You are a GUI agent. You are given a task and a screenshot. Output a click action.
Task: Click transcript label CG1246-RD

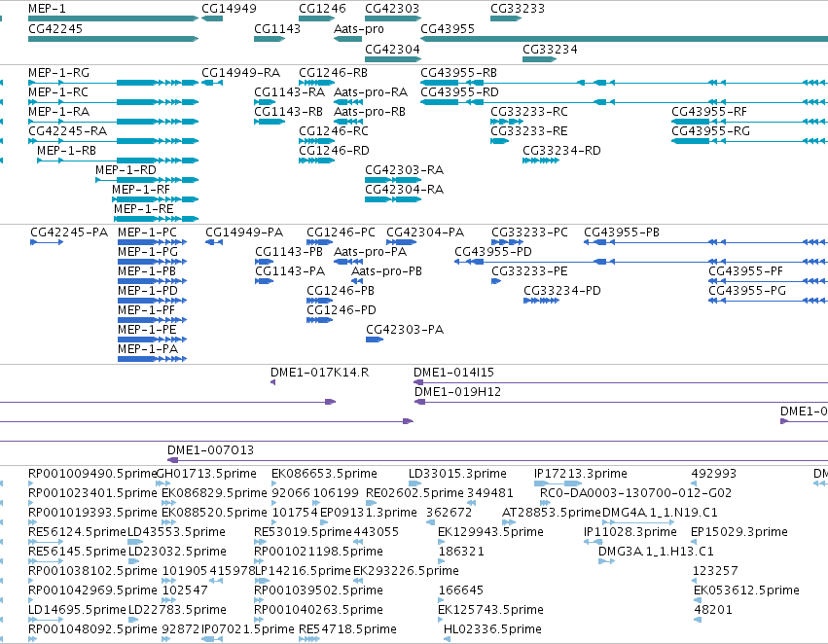pos(334,151)
